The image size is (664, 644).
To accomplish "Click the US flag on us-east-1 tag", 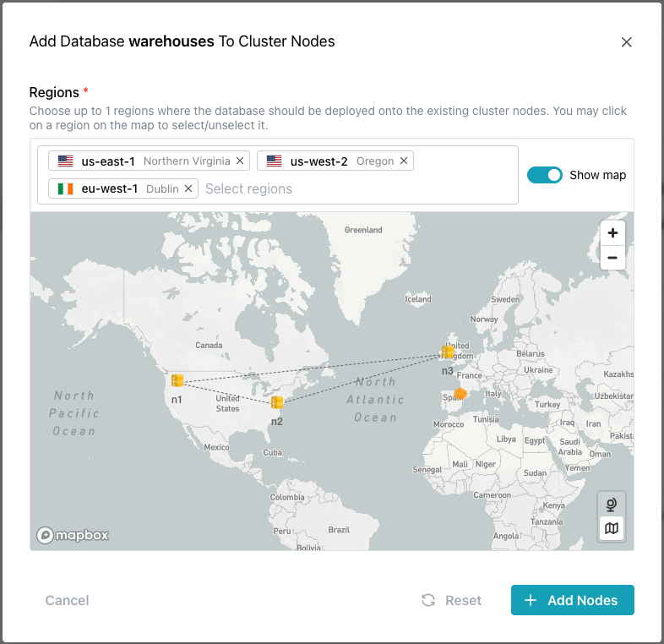I will [66, 161].
